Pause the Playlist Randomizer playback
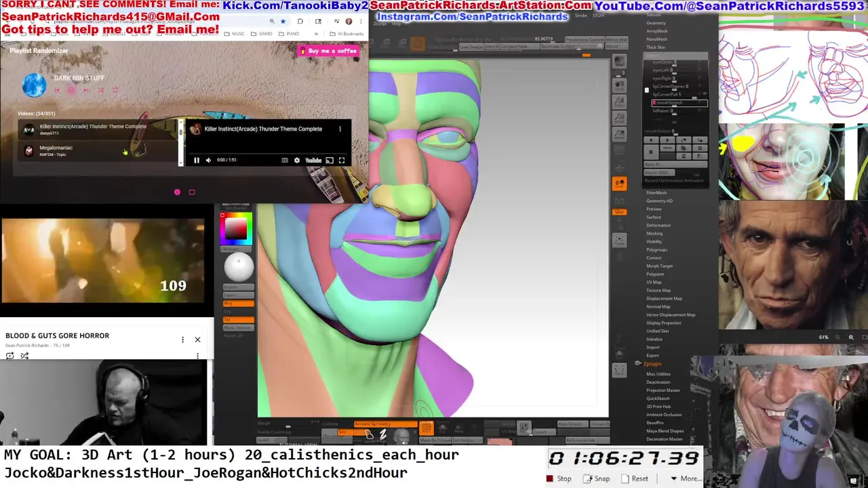868x488 pixels. [71, 90]
